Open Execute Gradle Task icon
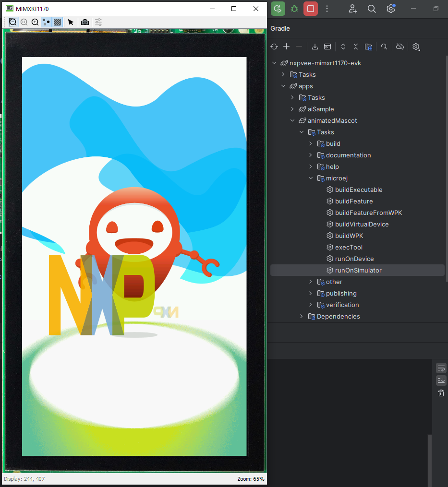 coord(327,47)
